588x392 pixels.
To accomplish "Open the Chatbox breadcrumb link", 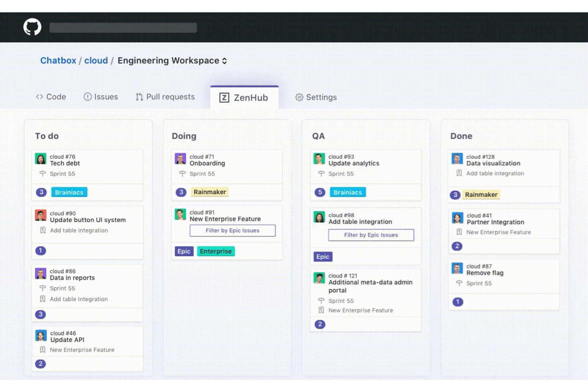I will (58, 60).
